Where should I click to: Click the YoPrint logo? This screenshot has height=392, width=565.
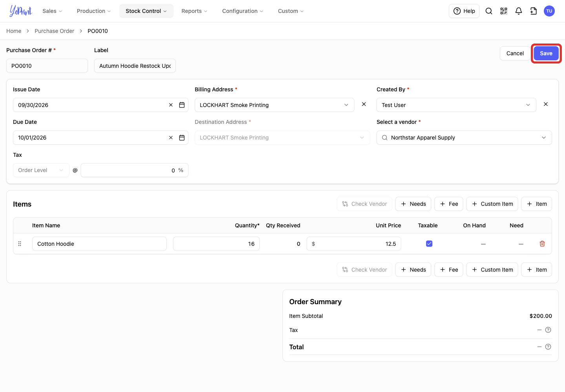(x=21, y=11)
